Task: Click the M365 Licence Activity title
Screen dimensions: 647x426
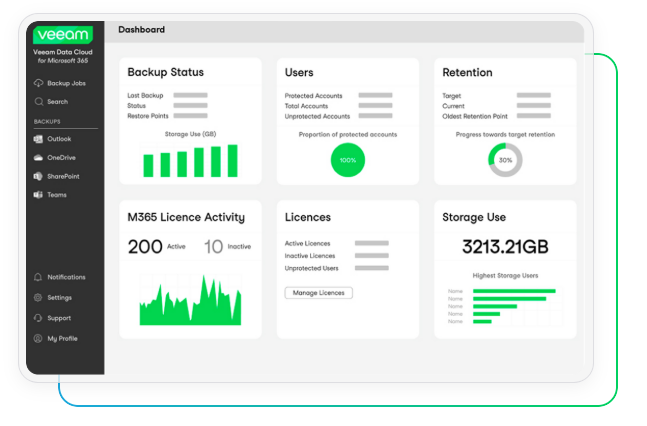Action: tap(186, 217)
